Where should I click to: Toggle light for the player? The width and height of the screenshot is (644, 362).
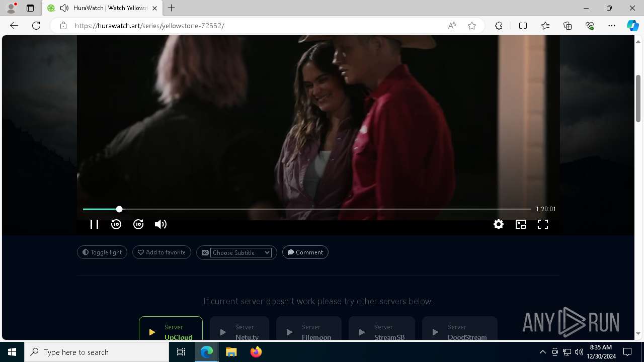click(x=102, y=252)
